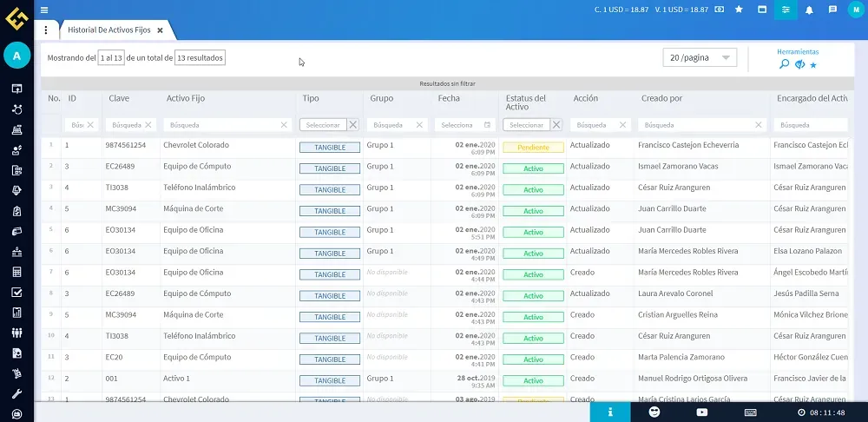Open the YouTube video icon in bottom bar
The image size is (868, 422).
[701, 412]
